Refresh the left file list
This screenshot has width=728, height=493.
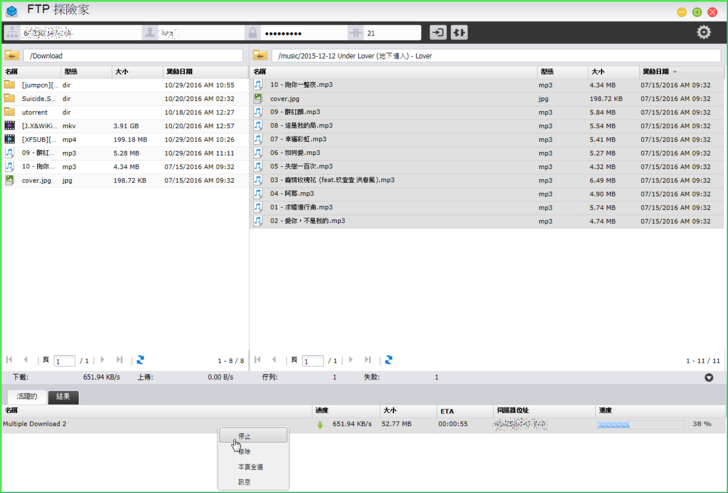pyautogui.click(x=140, y=360)
